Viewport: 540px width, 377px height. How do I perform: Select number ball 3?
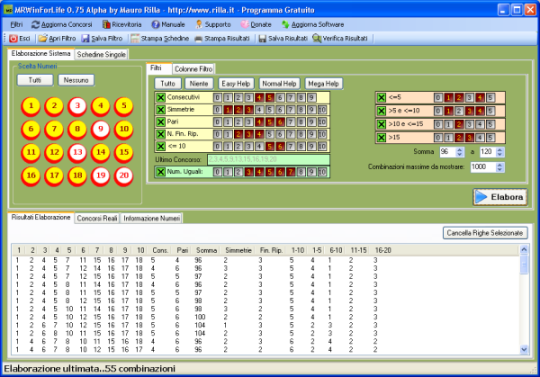pos(77,106)
